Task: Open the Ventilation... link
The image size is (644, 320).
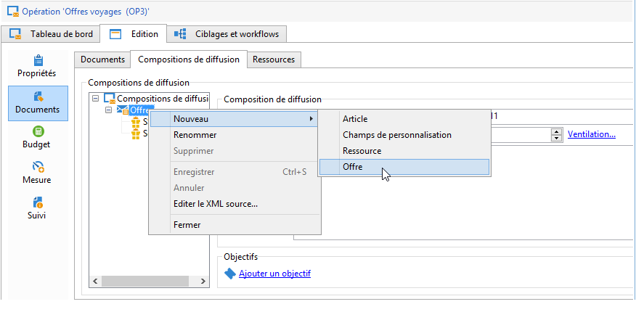Action: click(x=591, y=134)
